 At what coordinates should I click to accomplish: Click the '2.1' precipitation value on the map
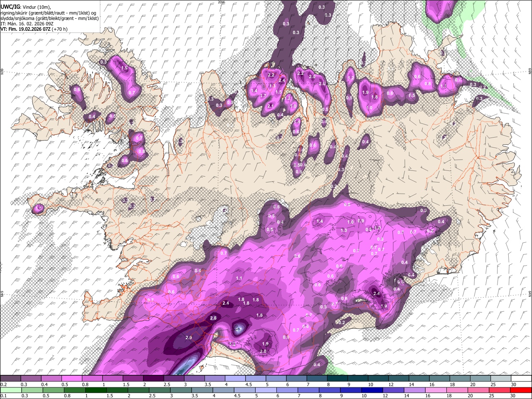point(271,106)
